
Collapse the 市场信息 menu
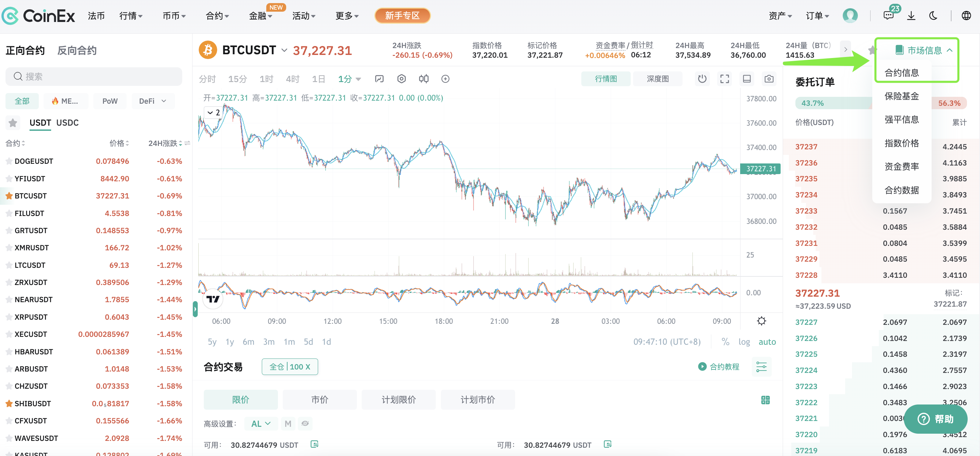923,50
